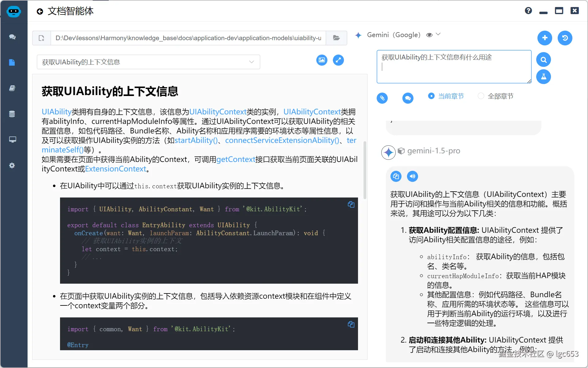The height and width of the screenshot is (368, 588).
Task: Click the flask experiment icon button
Action: pyautogui.click(x=543, y=77)
